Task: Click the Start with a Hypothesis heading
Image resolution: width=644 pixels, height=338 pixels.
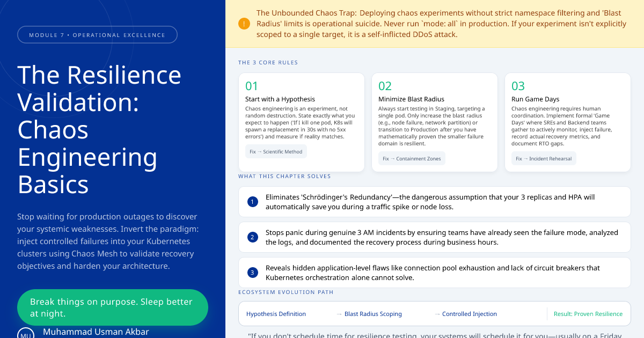Action: point(280,99)
